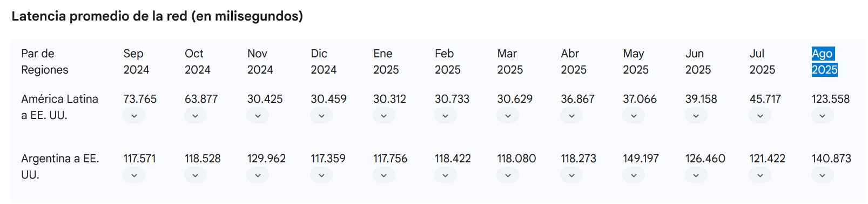Expand chevron under 36.867 Abr 2025 value
The image size is (868, 204).
click(571, 116)
